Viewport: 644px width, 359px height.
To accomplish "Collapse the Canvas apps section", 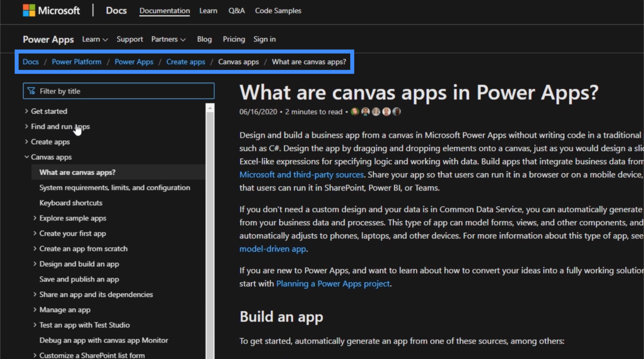I will (26, 157).
